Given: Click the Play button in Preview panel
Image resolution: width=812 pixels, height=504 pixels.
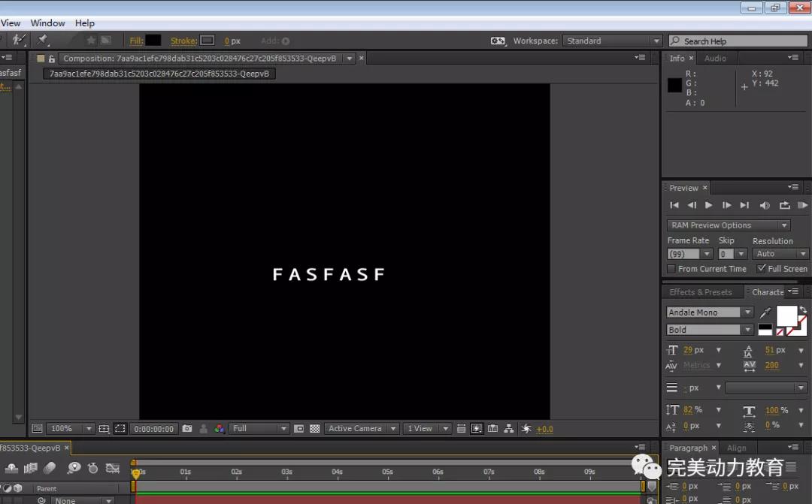Looking at the screenshot, I should click(708, 205).
